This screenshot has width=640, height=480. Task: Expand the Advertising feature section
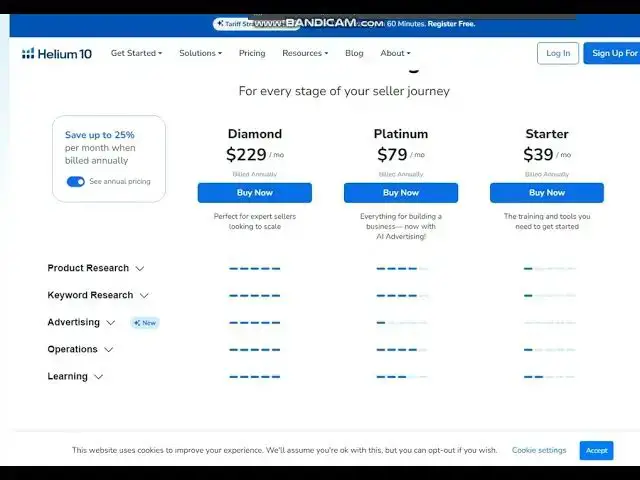81,322
